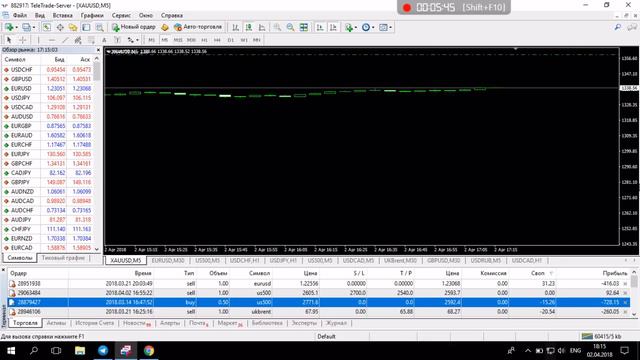
Task: Select the Text 'A' tool
Action: [x=104, y=40]
